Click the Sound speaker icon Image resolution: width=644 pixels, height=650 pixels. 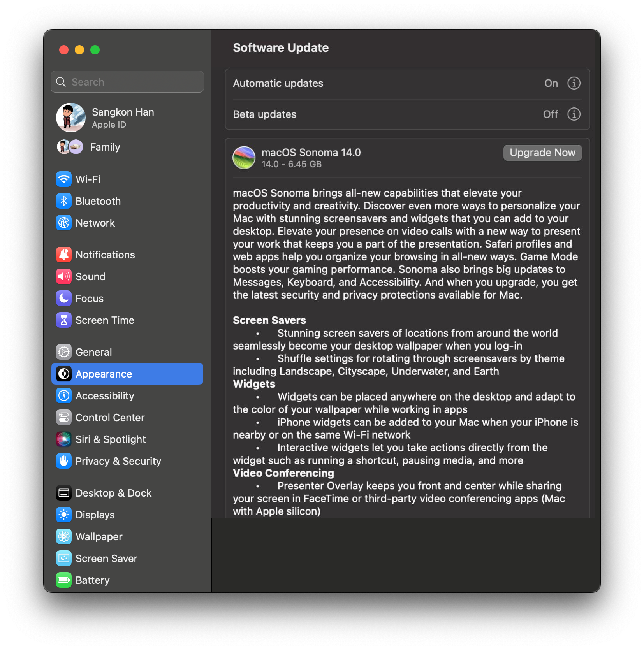point(64,276)
